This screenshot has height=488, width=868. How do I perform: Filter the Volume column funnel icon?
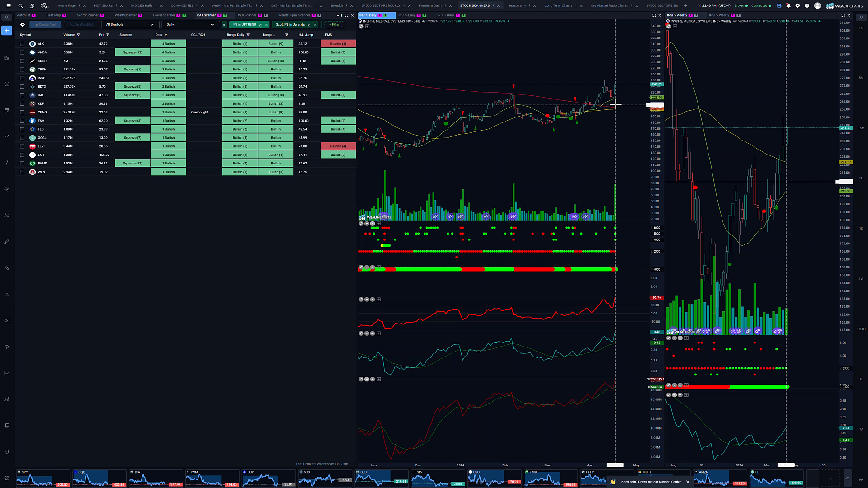78,35
